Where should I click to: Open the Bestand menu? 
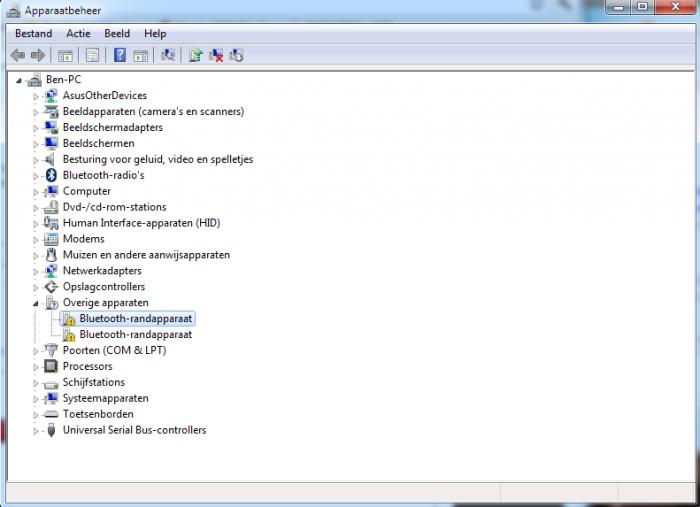click(x=33, y=33)
